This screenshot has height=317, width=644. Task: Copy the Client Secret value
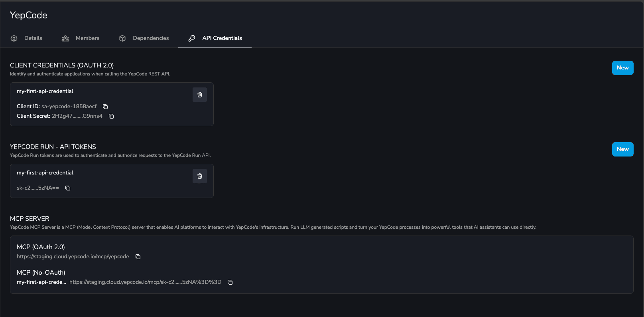111,116
